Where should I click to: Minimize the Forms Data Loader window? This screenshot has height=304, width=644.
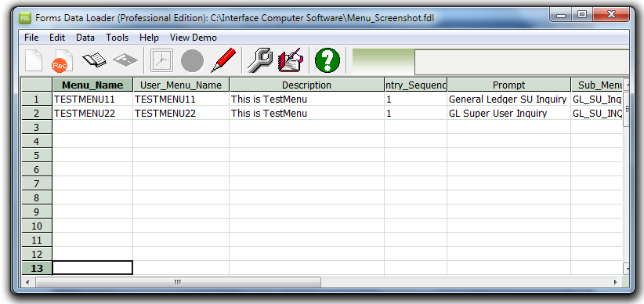click(562, 15)
